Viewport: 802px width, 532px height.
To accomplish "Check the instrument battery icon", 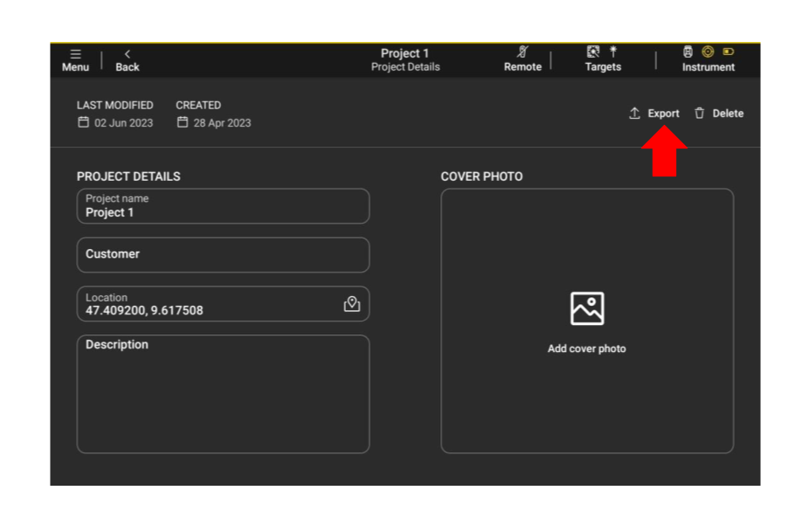I will click(x=729, y=52).
